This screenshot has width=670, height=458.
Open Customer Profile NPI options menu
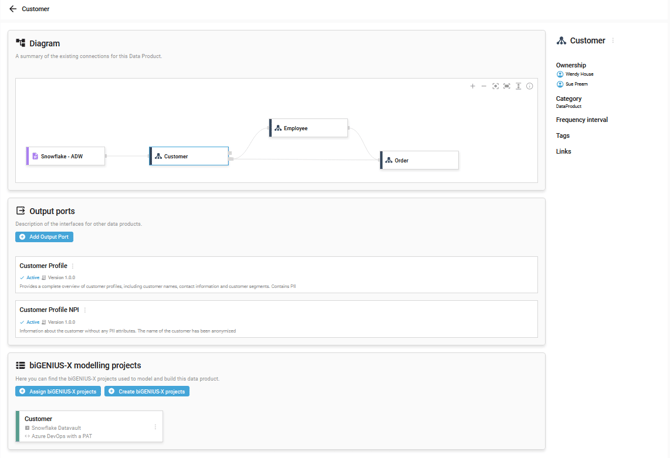tap(85, 310)
